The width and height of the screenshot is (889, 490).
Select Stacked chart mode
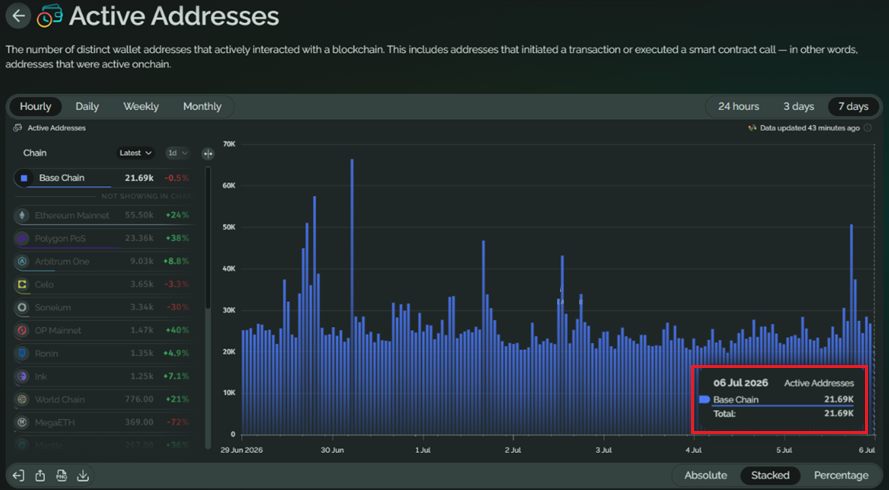pyautogui.click(x=770, y=475)
